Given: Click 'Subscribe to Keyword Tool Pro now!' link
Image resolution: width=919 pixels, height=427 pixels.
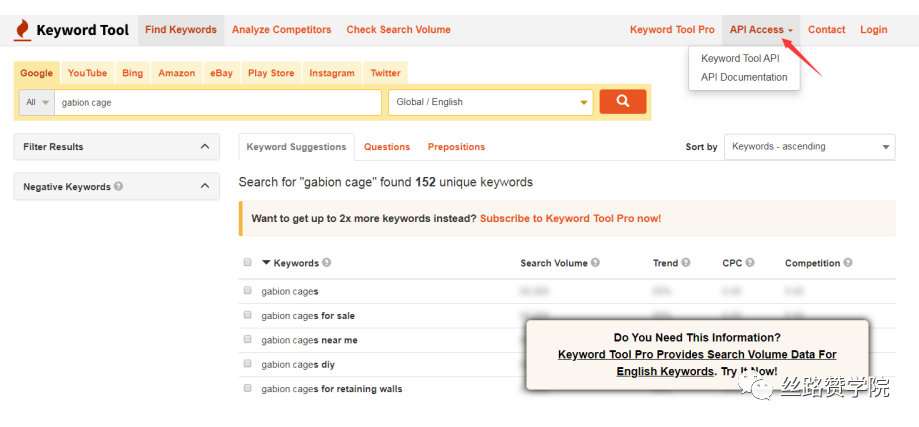Looking at the screenshot, I should [x=570, y=218].
